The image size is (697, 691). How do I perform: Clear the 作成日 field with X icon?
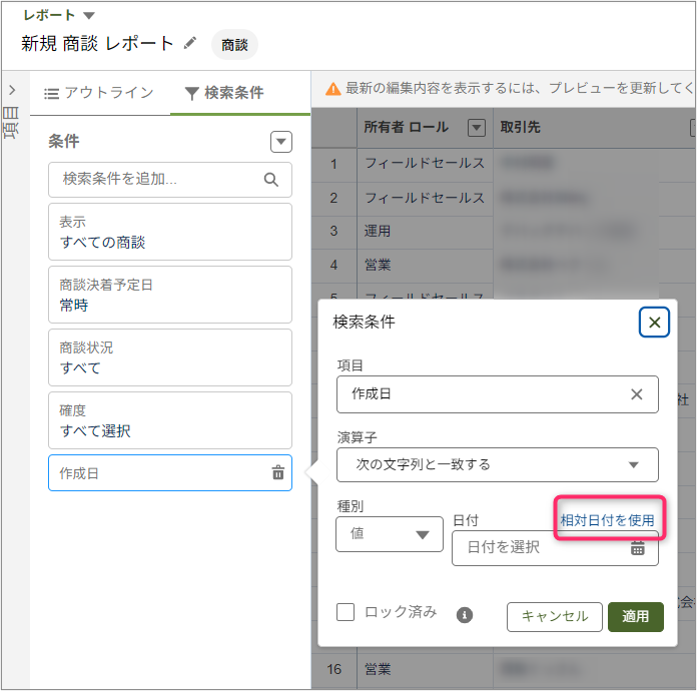(636, 394)
